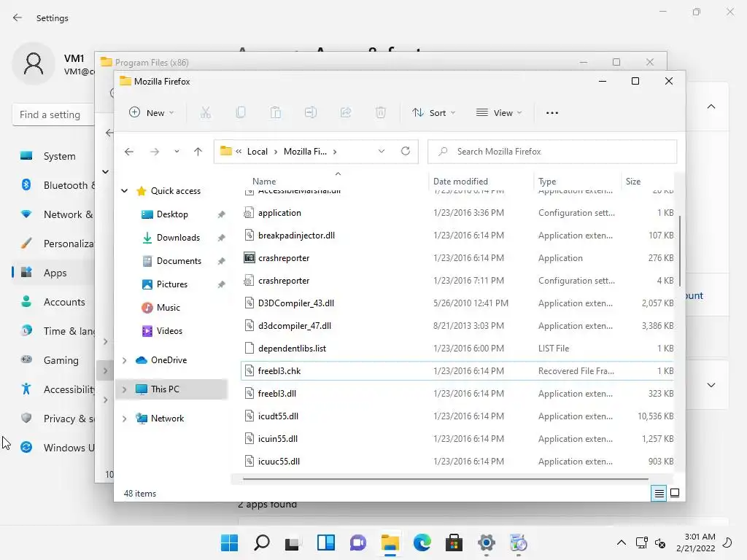This screenshot has width=747, height=560.
Task: Open taskbar Search
Action: coord(262,542)
